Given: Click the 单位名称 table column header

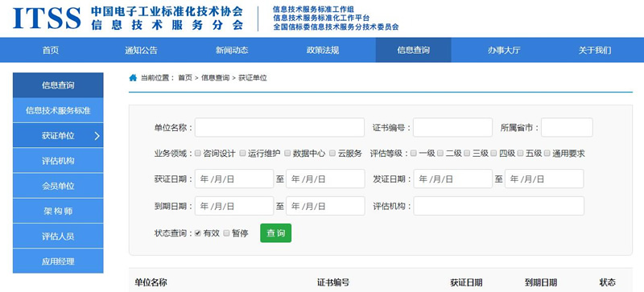Looking at the screenshot, I should pos(151,282).
